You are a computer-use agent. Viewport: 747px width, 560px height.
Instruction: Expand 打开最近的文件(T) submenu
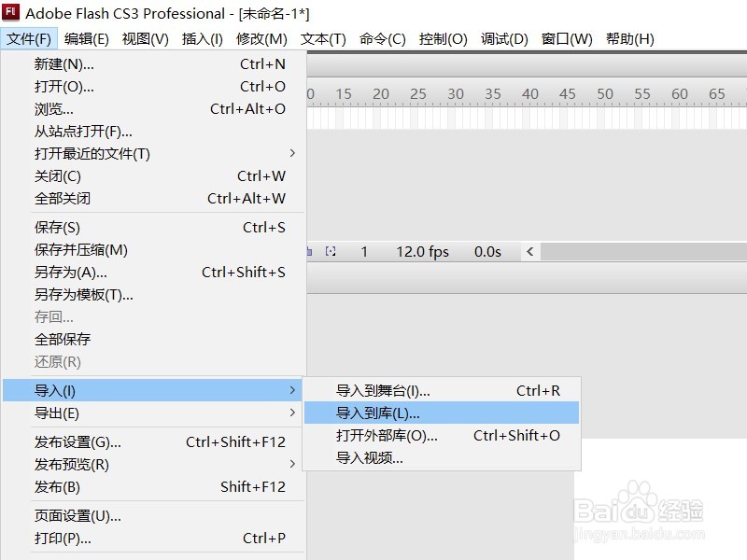point(153,153)
